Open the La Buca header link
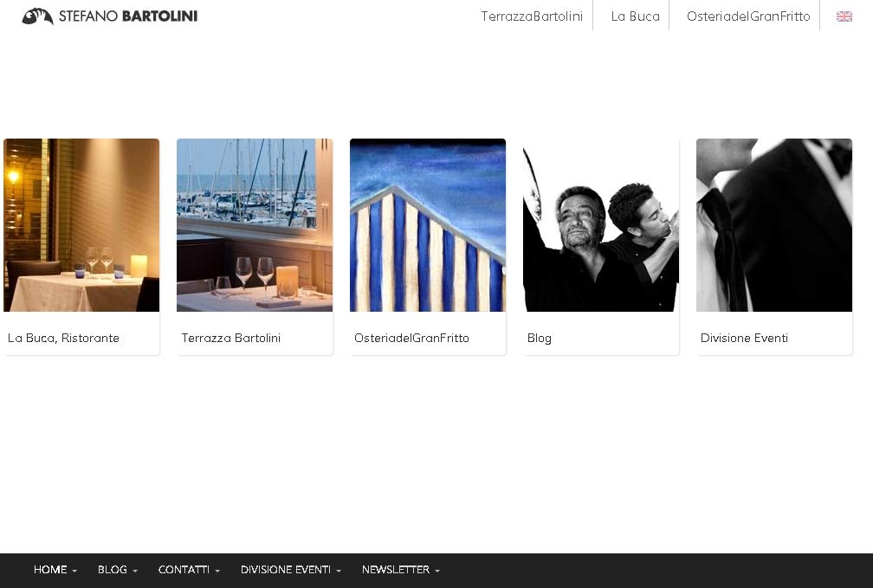This screenshot has height=588, width=873. click(636, 16)
